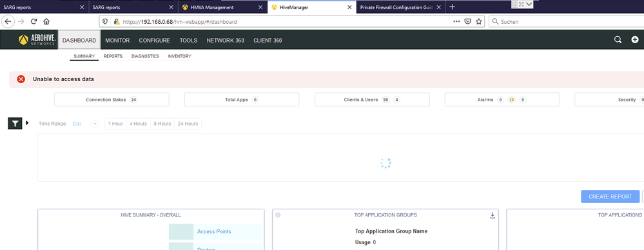
Task: Open Network 360 section
Action: tap(226, 40)
